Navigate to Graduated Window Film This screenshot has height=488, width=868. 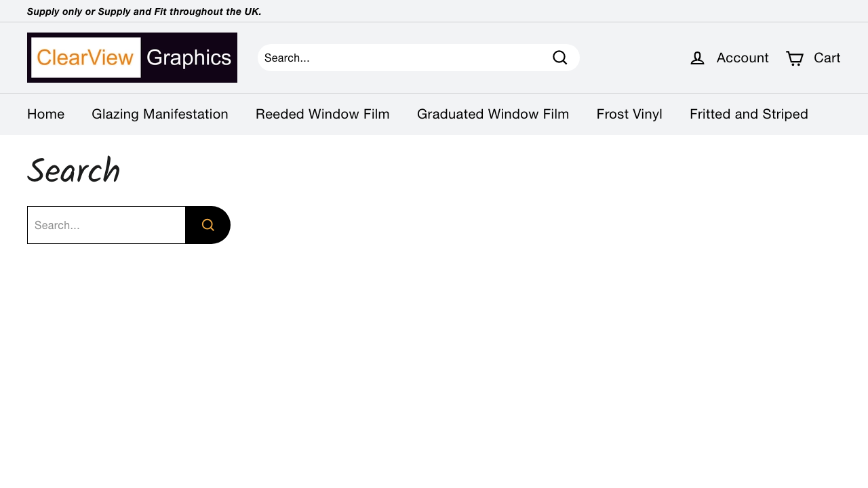(493, 114)
